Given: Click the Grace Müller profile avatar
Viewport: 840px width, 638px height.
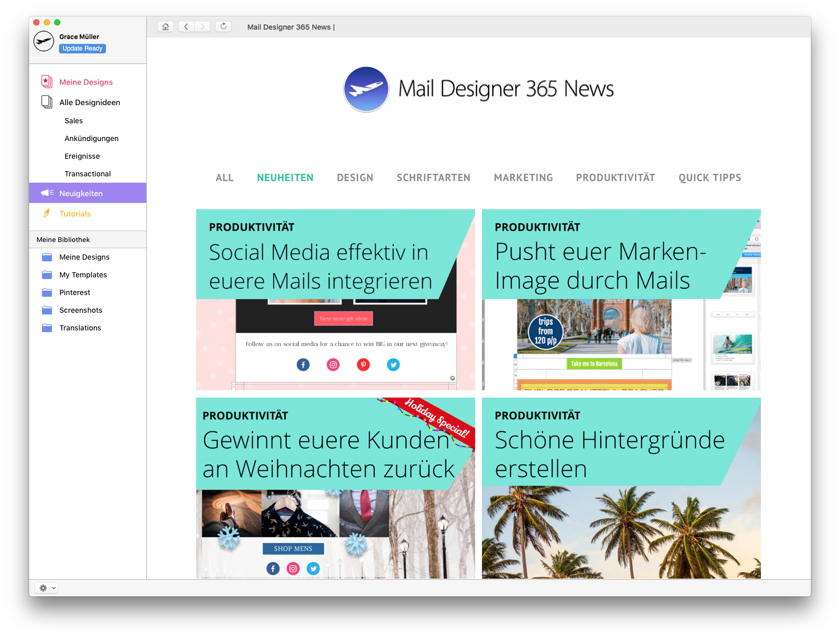Looking at the screenshot, I should pos(44,41).
